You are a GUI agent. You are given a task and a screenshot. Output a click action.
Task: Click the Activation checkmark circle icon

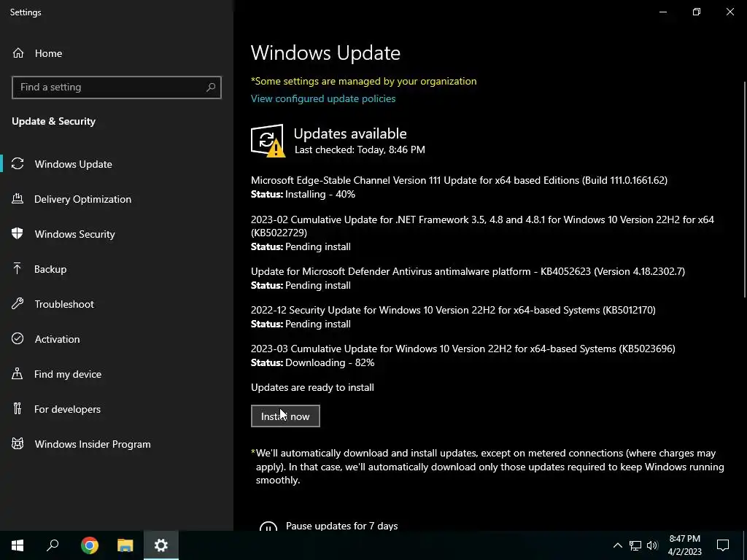(x=18, y=338)
